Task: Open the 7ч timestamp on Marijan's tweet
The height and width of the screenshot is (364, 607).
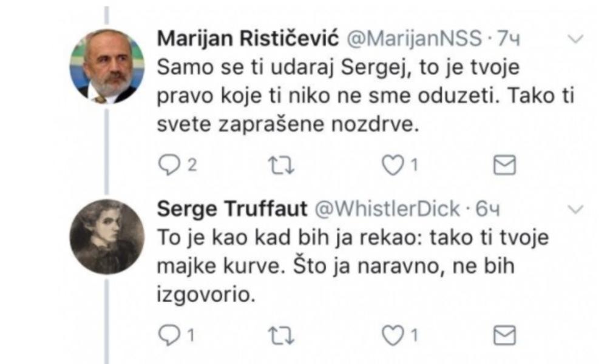Action: click(x=509, y=40)
